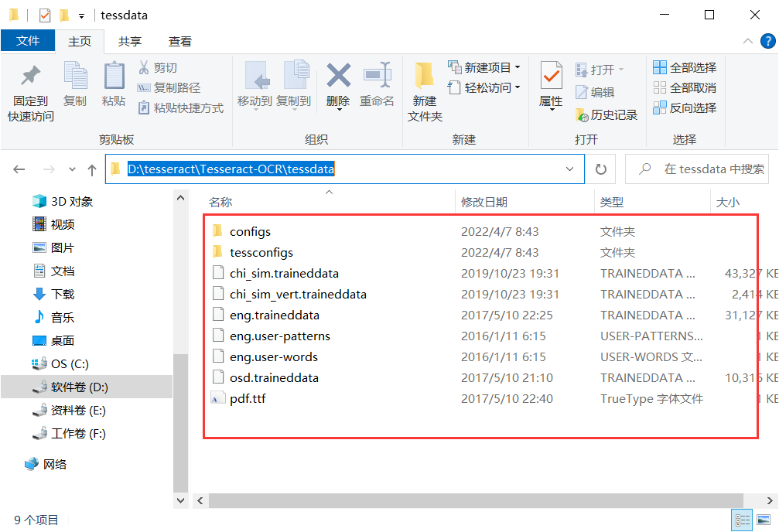Click Select all (全部选择)
Viewport: 779px width, 532px height.
(x=685, y=67)
